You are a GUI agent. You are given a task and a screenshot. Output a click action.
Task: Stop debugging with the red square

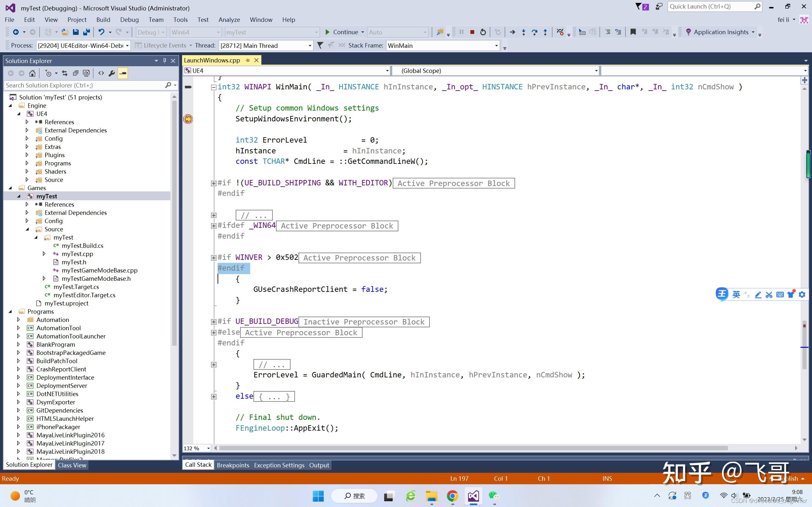pyautogui.click(x=472, y=32)
